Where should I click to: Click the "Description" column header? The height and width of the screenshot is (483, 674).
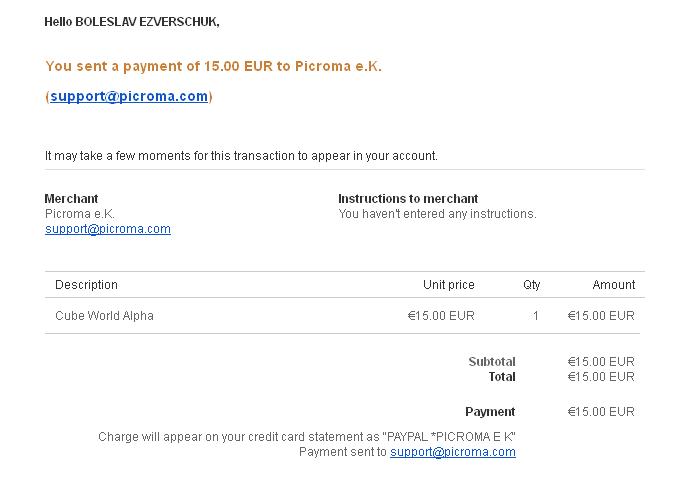pyautogui.click(x=87, y=285)
